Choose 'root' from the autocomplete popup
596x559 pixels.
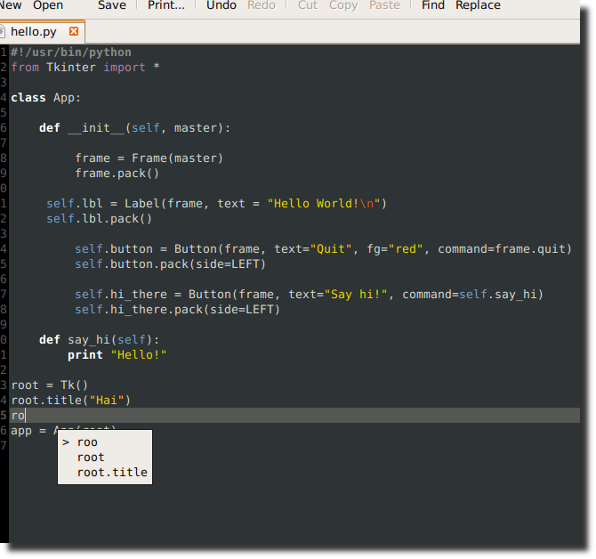coord(90,457)
